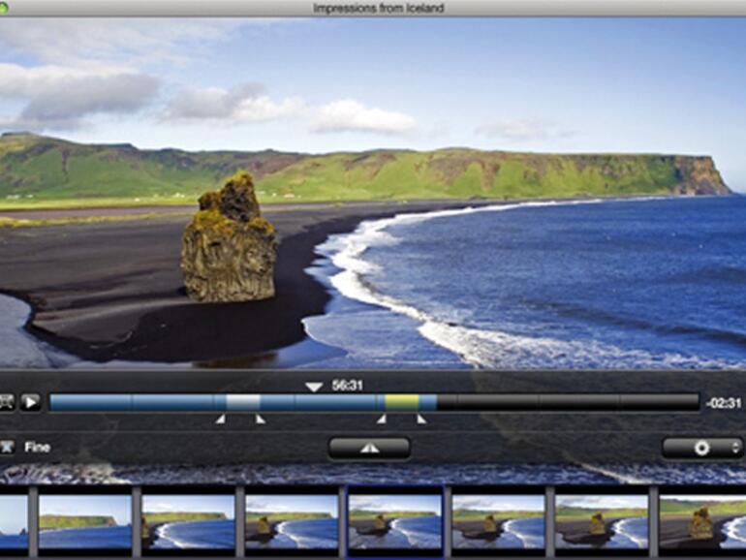The height and width of the screenshot is (560, 746).
Task: Select the white highlighted timeline segment
Action: [x=242, y=402]
